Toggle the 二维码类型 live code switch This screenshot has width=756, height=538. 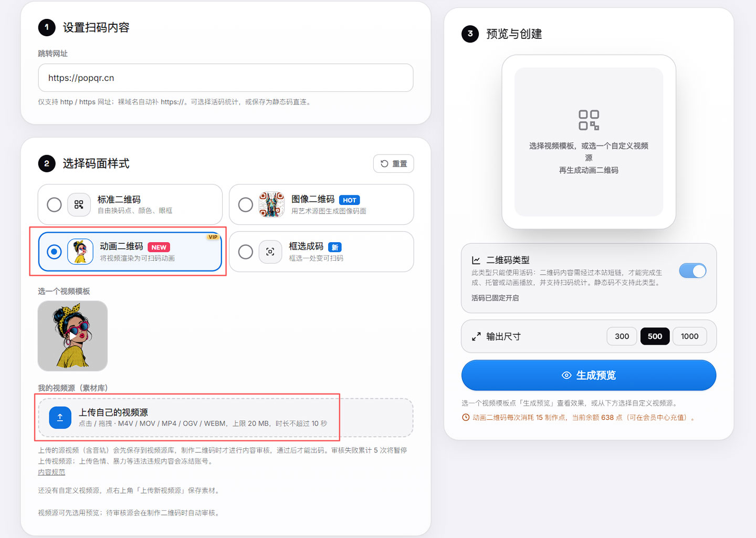[x=692, y=271]
